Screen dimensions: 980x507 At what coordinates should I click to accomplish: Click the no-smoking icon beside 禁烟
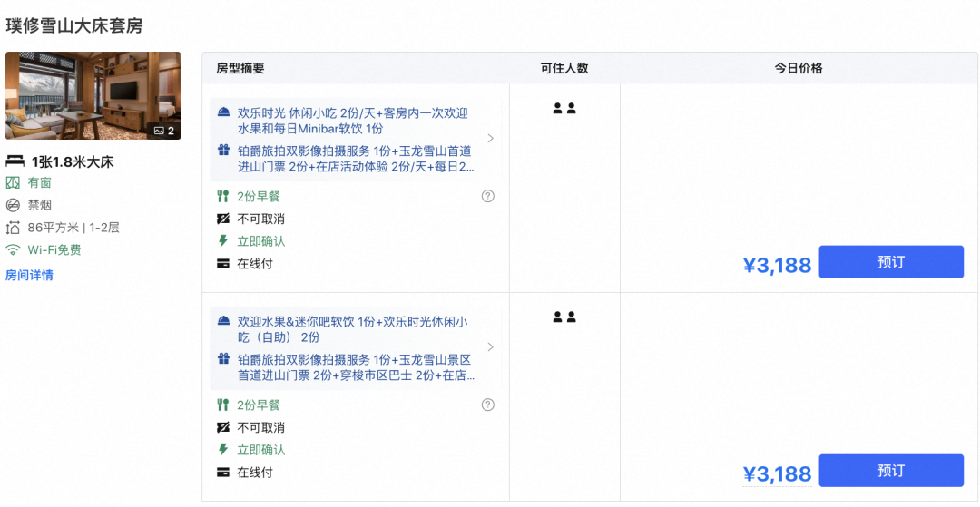coord(13,205)
